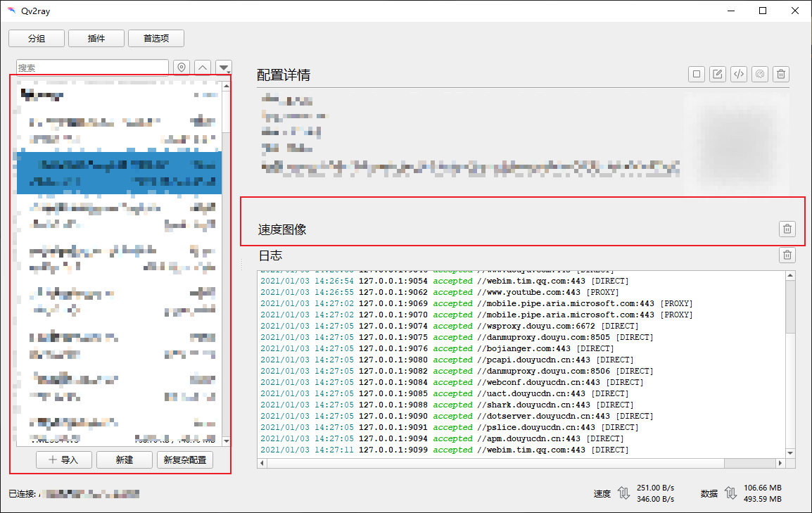Click the shark.douyucdn.cn:443 log line

coord(447,405)
